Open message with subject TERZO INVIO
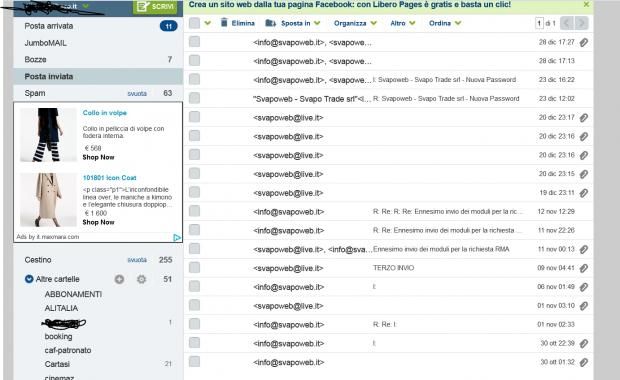Viewport: 620px width, 380px height. 393,268
